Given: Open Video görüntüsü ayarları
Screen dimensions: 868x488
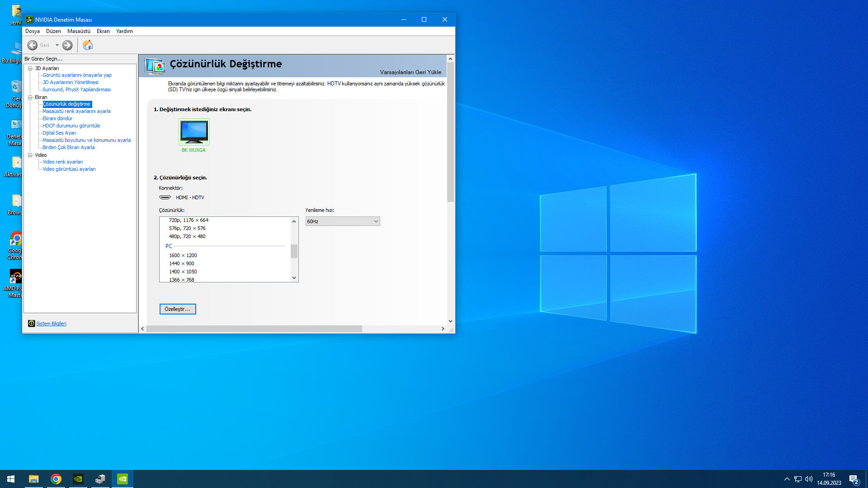Looking at the screenshot, I should click(69, 169).
